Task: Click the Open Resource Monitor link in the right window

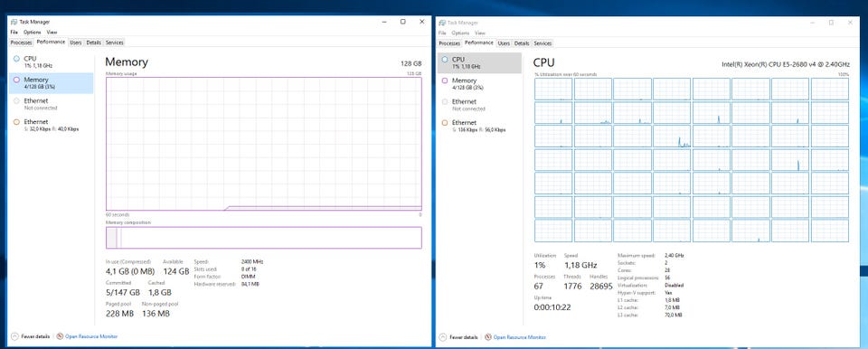Action: tap(520, 337)
